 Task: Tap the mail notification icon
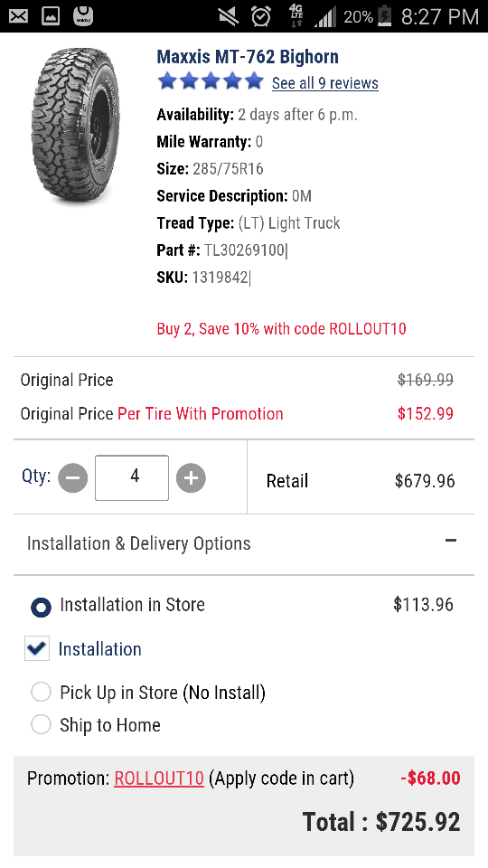(18, 16)
